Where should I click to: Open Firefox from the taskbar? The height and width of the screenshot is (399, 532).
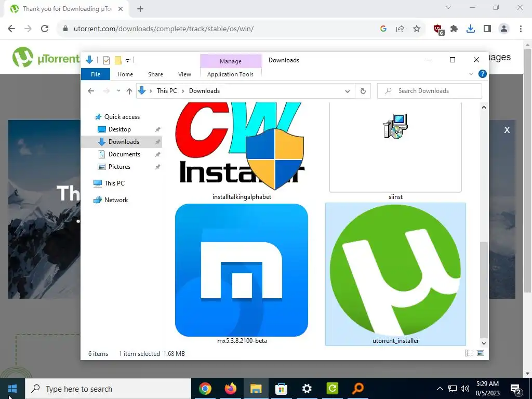pos(231,389)
